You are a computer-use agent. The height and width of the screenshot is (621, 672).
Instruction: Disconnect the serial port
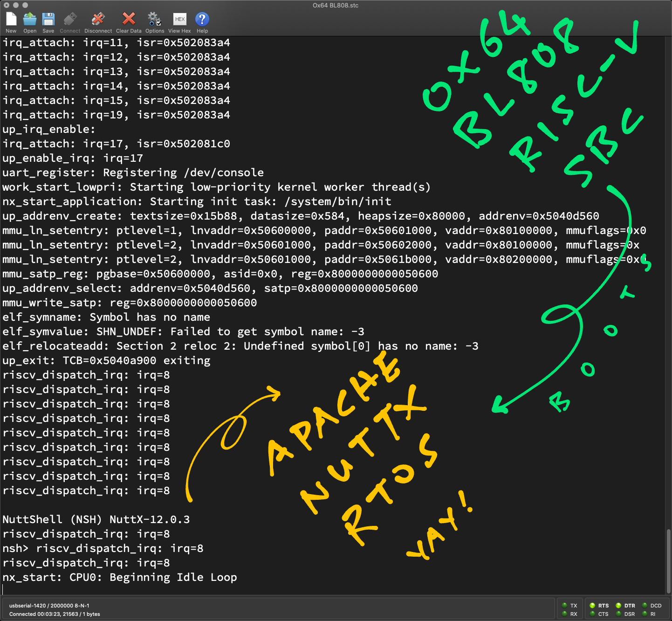click(98, 19)
